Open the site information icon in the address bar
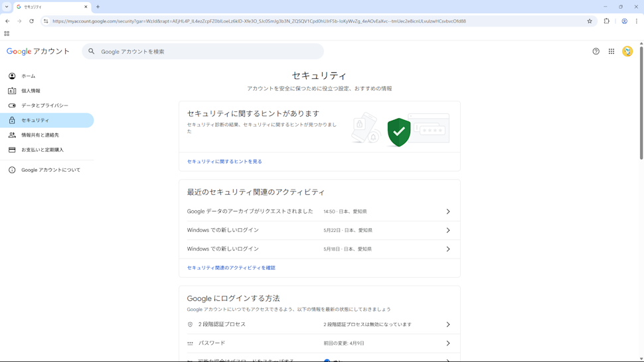644x362 pixels. pos(46,21)
